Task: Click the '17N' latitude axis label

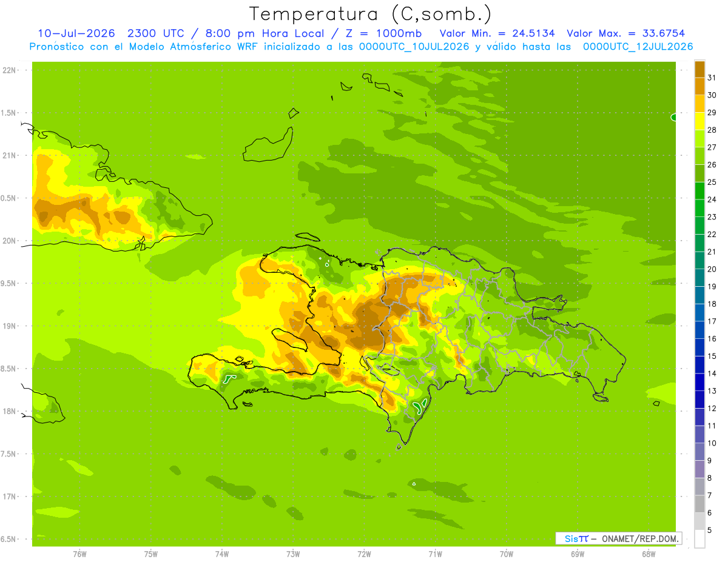Action: (x=9, y=497)
